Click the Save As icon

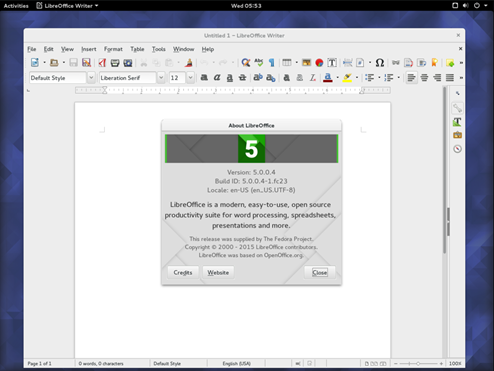pos(86,62)
